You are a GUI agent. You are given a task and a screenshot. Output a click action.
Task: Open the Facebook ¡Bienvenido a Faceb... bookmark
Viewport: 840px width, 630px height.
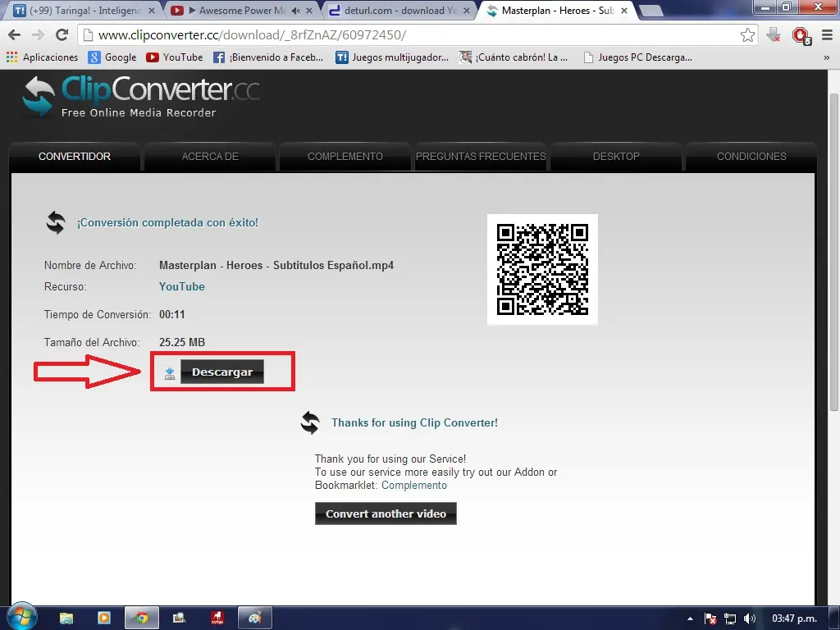point(268,57)
